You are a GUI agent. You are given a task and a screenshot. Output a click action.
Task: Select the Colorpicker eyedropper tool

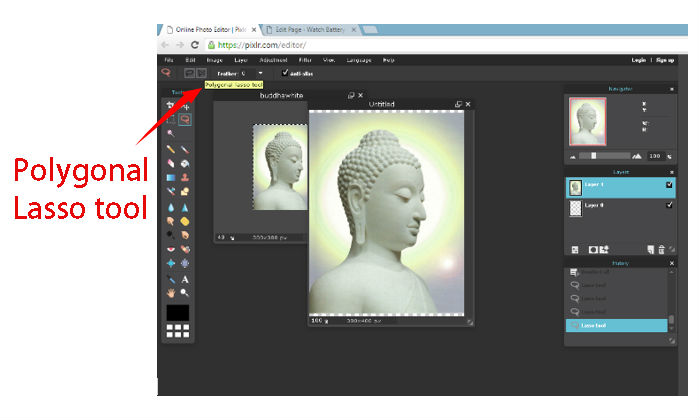tap(171, 279)
